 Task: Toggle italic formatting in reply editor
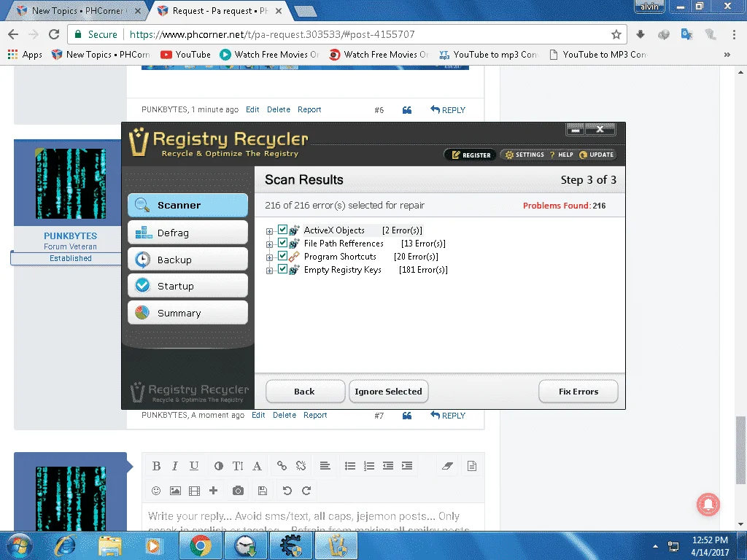[175, 466]
